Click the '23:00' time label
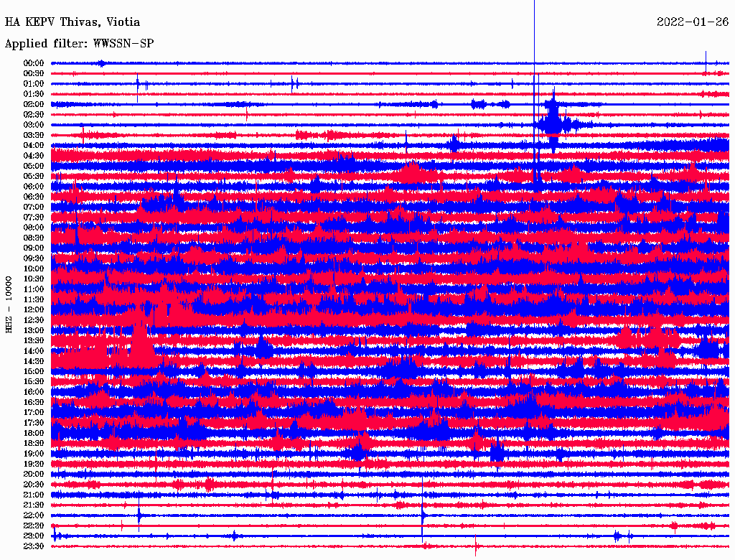The image size is (735, 560). tap(34, 536)
